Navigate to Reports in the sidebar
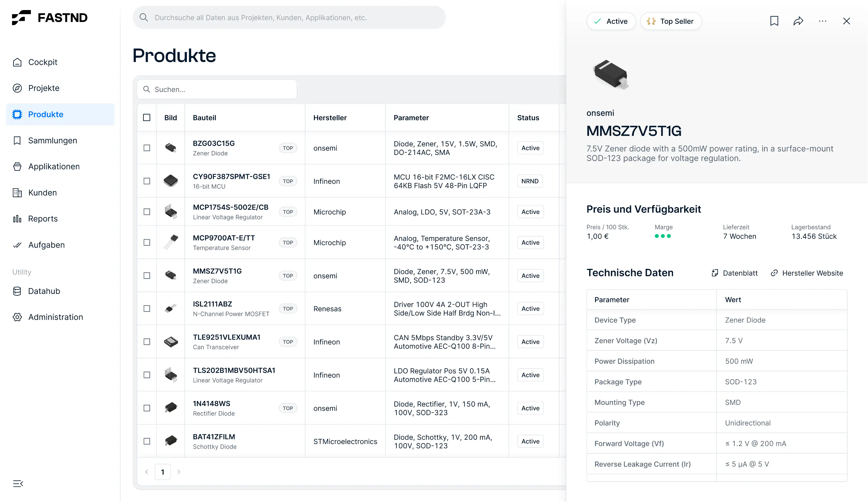Image resolution: width=868 pixels, height=502 pixels. point(43,219)
